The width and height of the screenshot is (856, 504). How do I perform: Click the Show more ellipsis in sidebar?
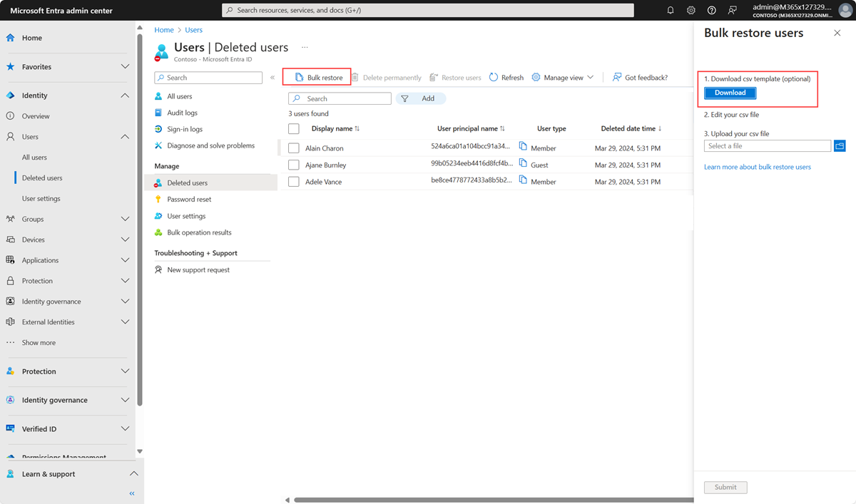(x=10, y=343)
